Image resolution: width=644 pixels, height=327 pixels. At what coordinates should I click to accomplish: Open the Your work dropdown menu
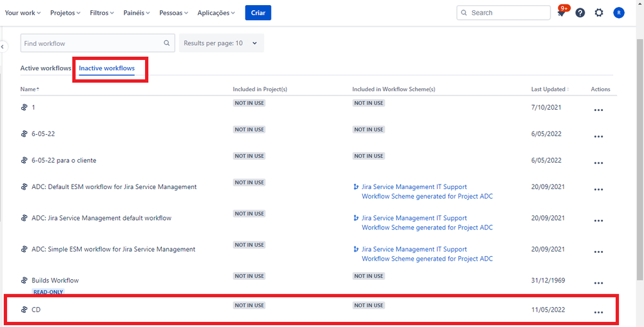click(23, 13)
